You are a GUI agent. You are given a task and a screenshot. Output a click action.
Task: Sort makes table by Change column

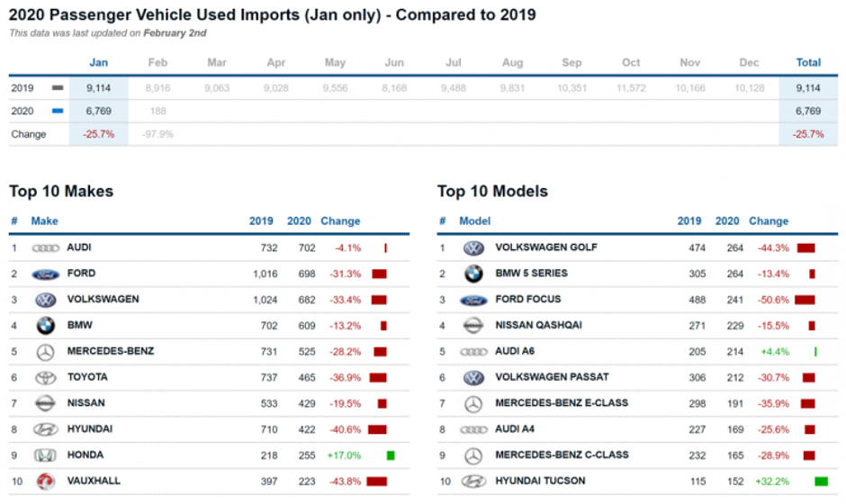tap(340, 221)
